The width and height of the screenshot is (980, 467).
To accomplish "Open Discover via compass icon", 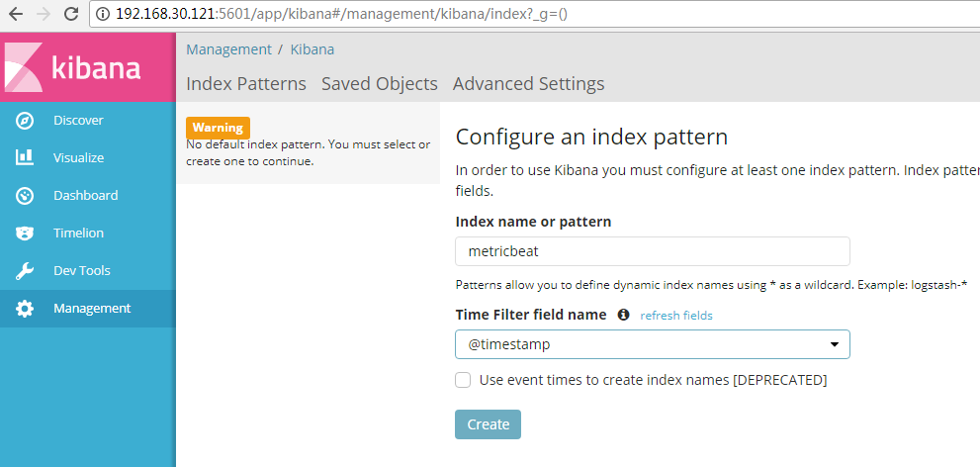I will click(x=25, y=121).
